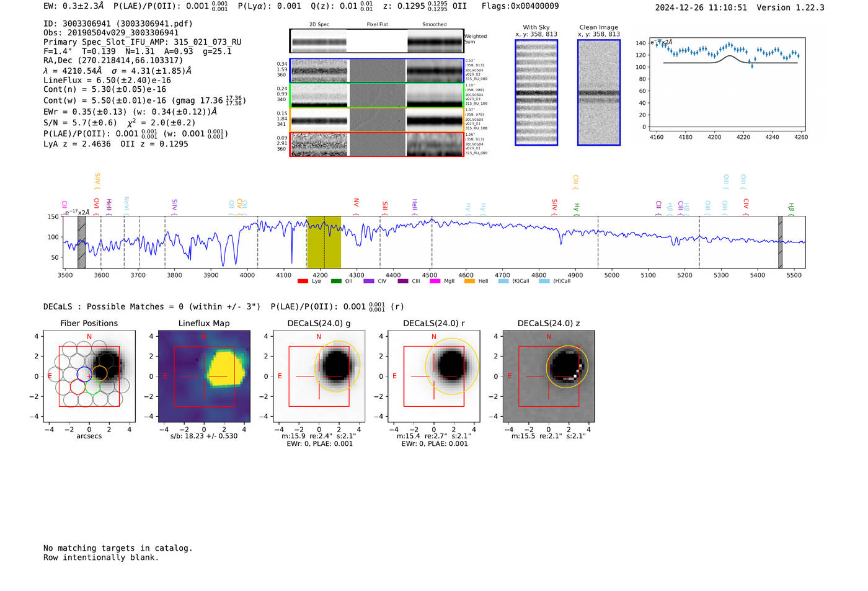Click the gray hatched band near 3550 Å
868x591 pixels.
point(81,242)
